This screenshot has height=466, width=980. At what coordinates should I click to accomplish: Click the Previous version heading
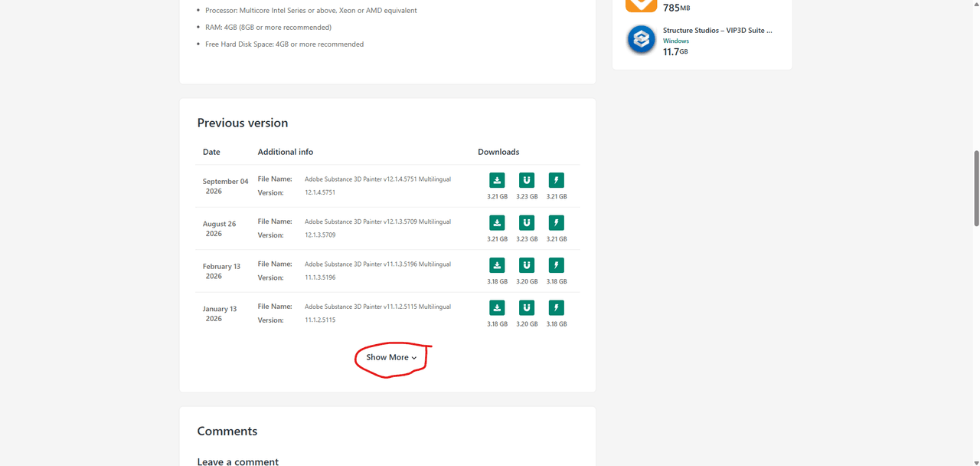[243, 123]
